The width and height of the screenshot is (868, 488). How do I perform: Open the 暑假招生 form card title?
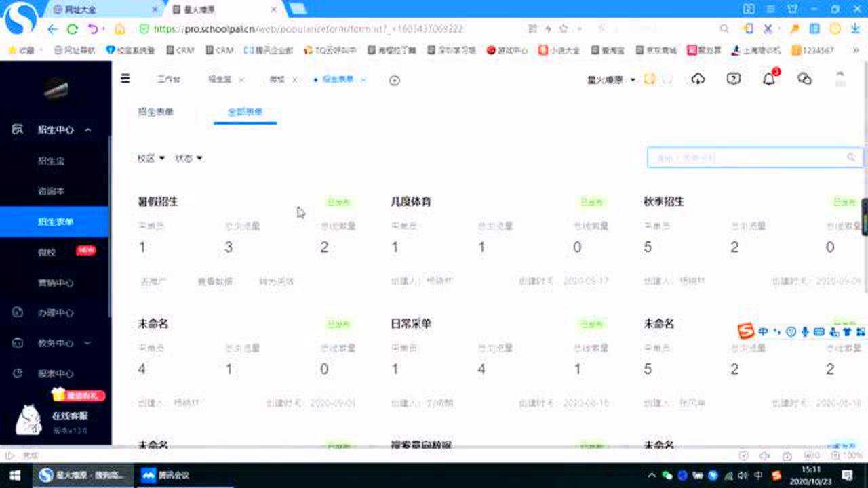click(x=158, y=201)
